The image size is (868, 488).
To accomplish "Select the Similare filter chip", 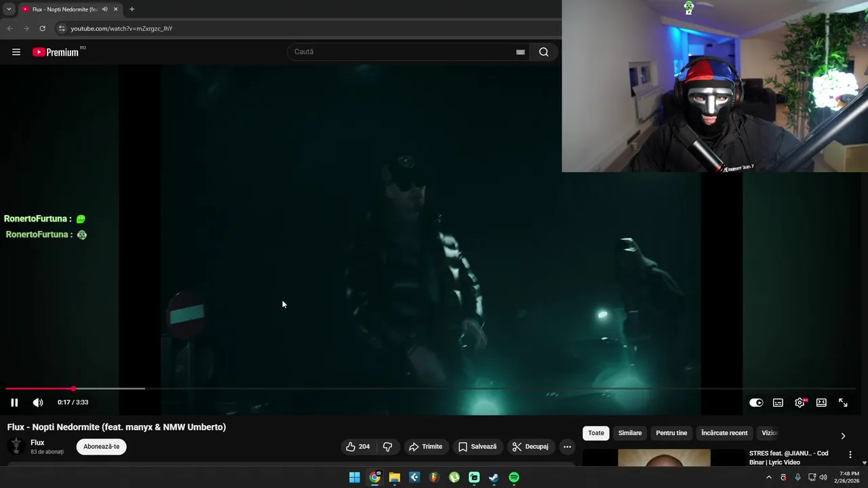I will pyautogui.click(x=630, y=433).
